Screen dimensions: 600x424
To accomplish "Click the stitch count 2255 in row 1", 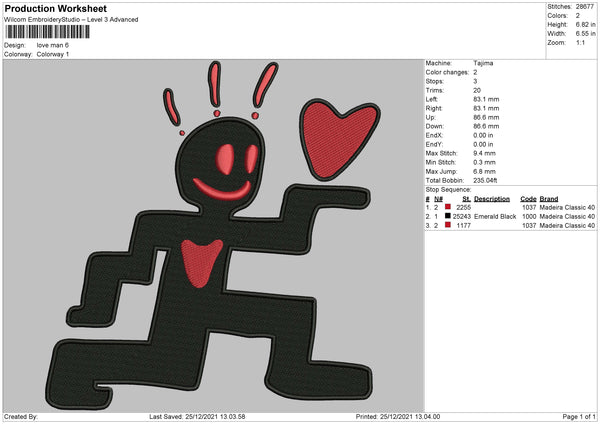I will [463, 207].
